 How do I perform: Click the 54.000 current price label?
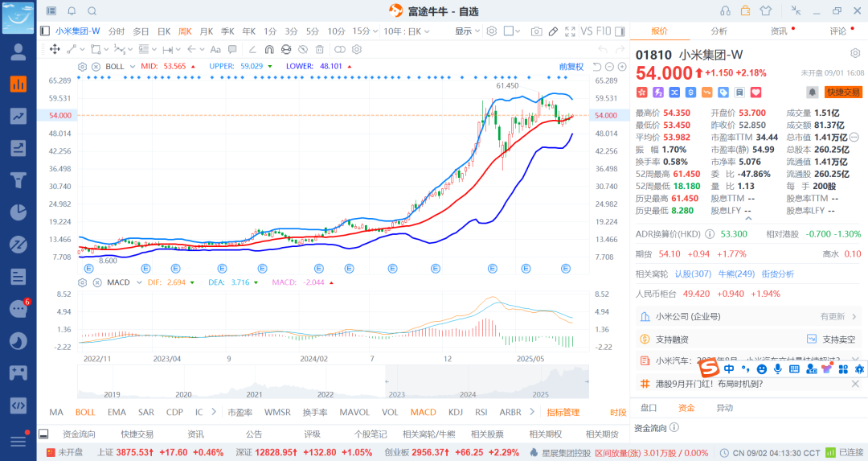click(x=664, y=73)
